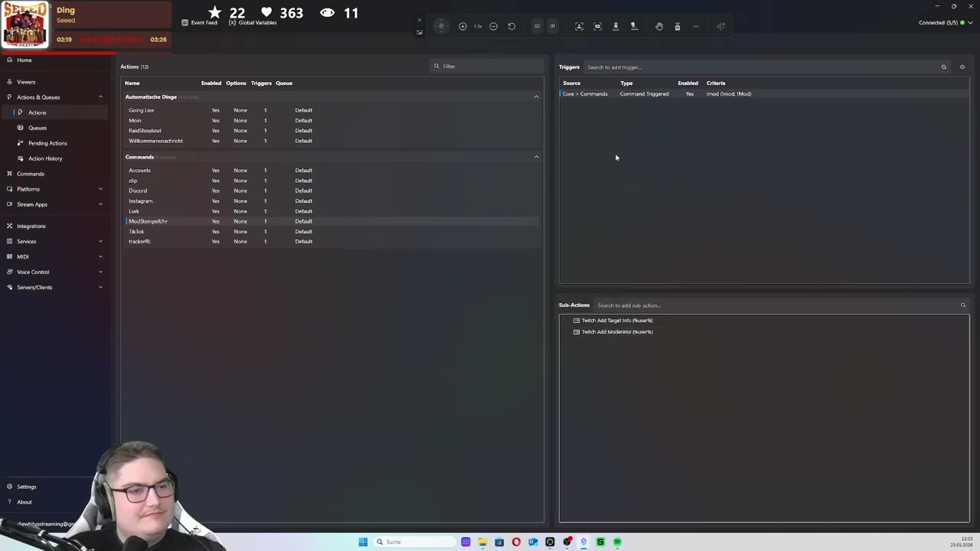
Task: Select preset 01 in overlay toolbar
Action: pyautogui.click(x=552, y=26)
